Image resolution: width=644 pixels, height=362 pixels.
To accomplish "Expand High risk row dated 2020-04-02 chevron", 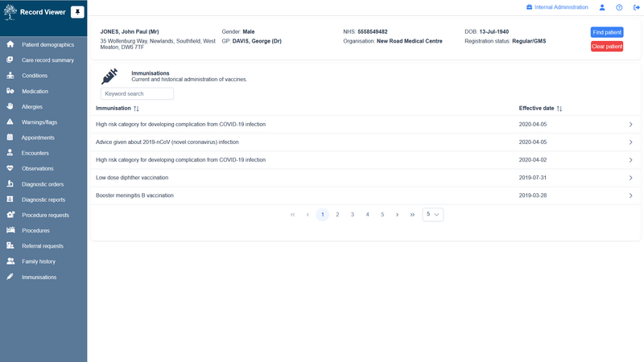I will coord(631,160).
